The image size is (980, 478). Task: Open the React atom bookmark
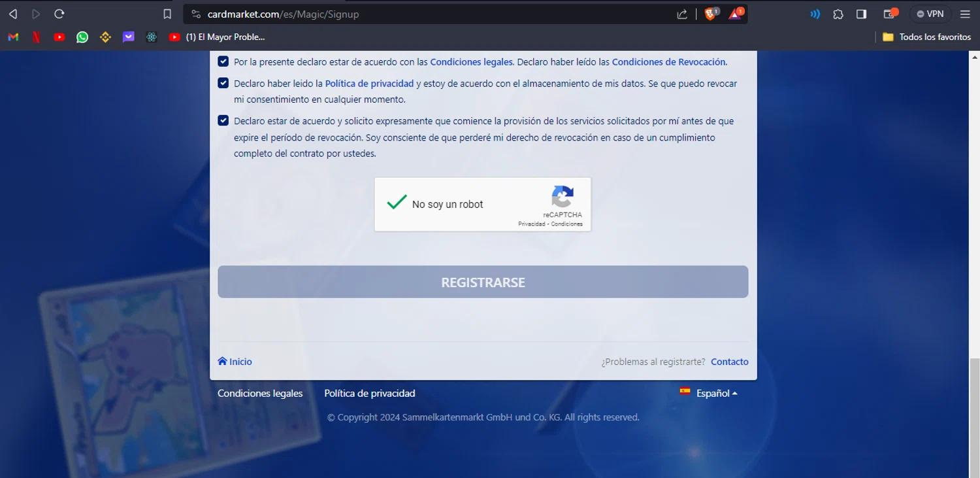coord(152,37)
